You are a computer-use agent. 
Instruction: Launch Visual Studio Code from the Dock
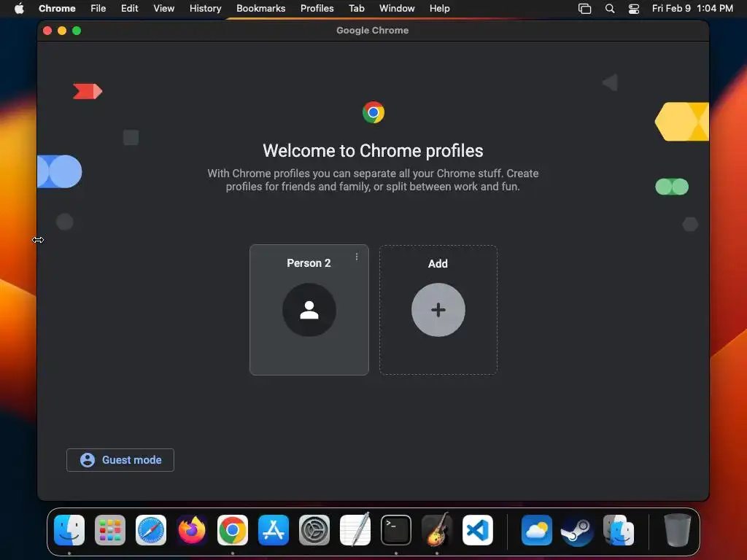click(478, 530)
